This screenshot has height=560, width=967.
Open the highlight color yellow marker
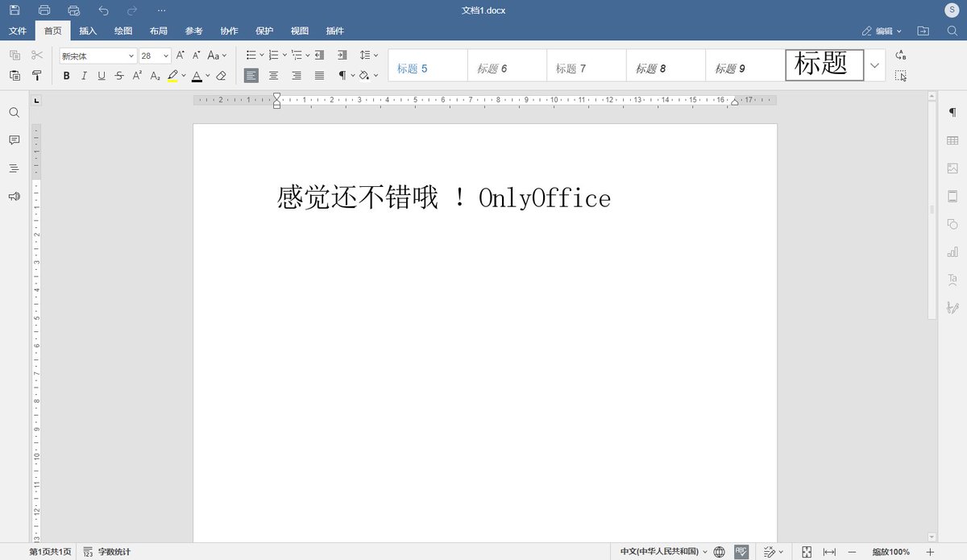(x=172, y=76)
